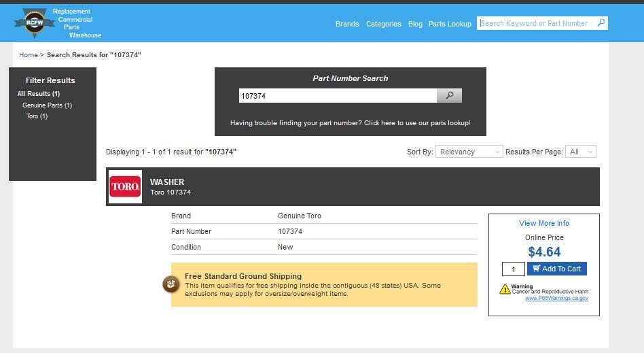Open the Brands menu

[347, 24]
